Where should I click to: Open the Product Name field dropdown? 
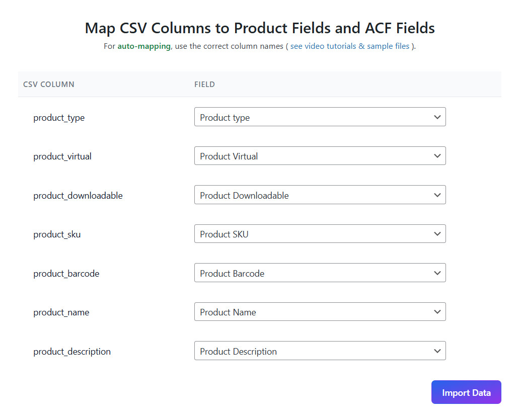(x=320, y=311)
